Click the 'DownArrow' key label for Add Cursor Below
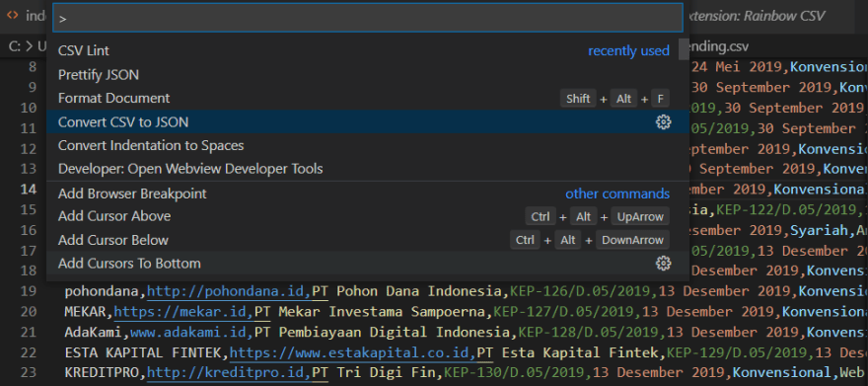 [x=632, y=240]
